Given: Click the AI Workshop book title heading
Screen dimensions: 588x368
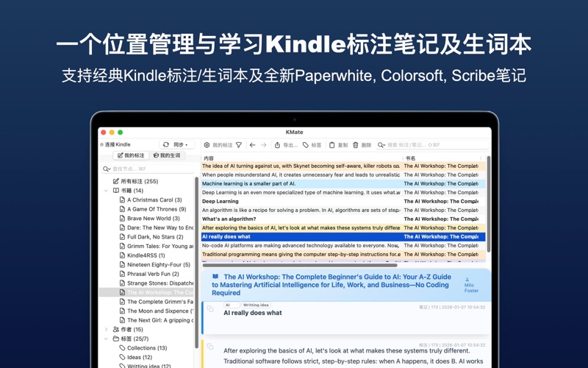Looking at the screenshot, I should coord(331,285).
